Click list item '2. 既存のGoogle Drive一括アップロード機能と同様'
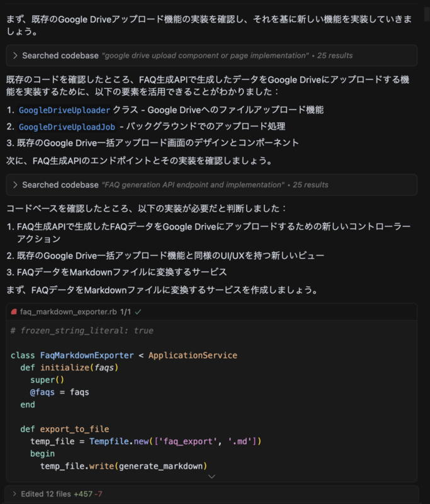Screen dimensions: 430x504 (166, 256)
